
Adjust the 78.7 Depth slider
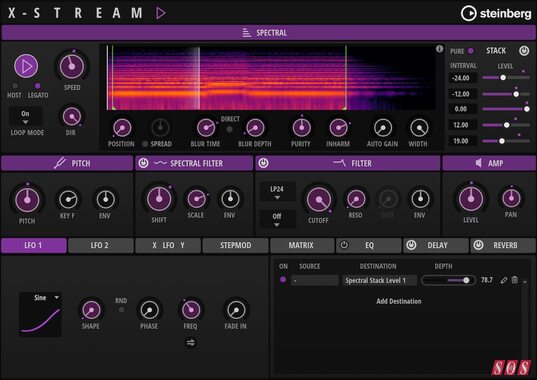[449, 280]
